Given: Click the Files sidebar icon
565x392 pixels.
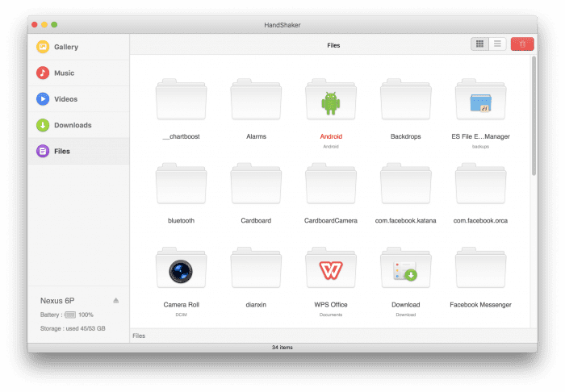Looking at the screenshot, I should 43,151.
